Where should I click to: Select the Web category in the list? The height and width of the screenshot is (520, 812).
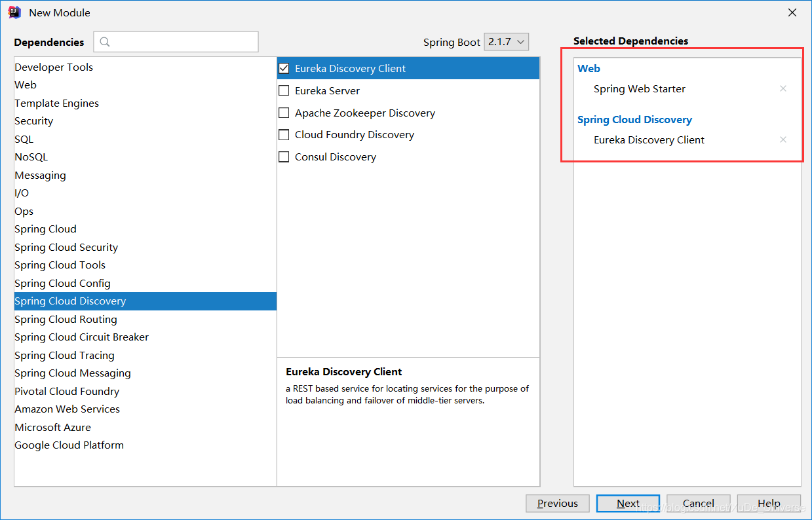coord(145,84)
